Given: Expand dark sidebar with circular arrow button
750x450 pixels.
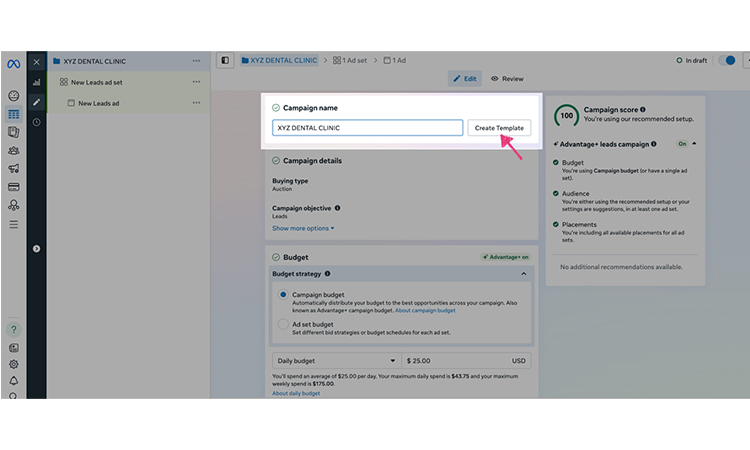Looking at the screenshot, I should coord(36,249).
